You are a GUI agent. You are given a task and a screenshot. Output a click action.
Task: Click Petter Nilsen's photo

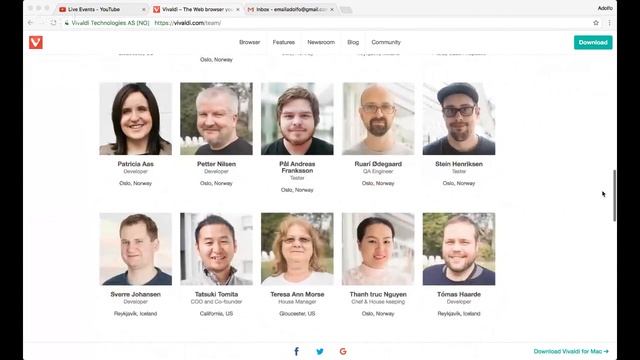point(216,119)
